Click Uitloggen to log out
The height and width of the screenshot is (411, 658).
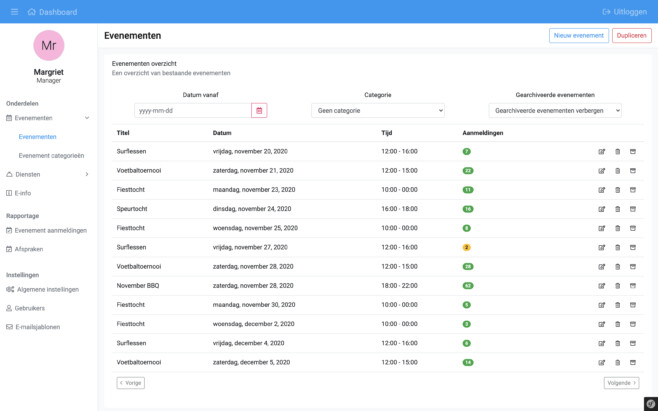tap(624, 12)
